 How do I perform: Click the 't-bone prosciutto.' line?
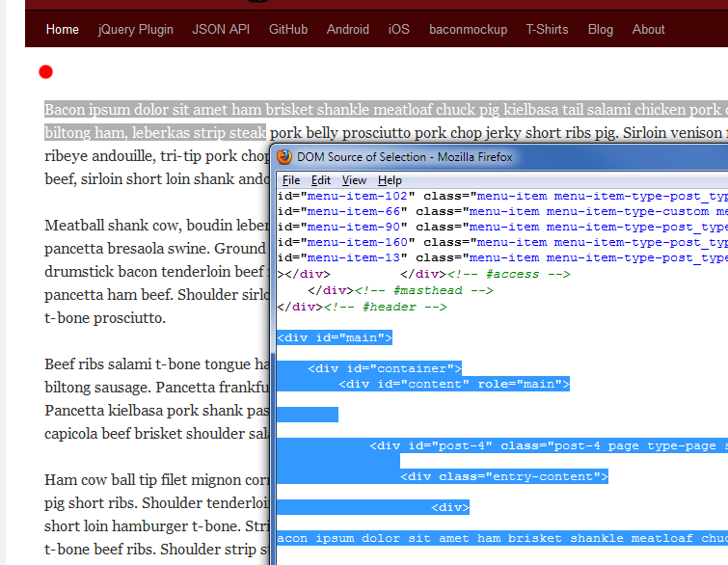click(105, 318)
